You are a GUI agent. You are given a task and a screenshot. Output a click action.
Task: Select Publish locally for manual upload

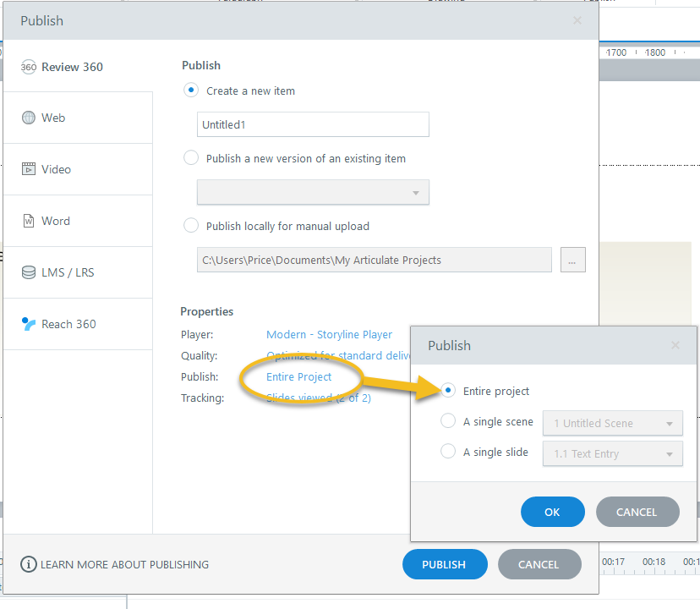point(191,226)
